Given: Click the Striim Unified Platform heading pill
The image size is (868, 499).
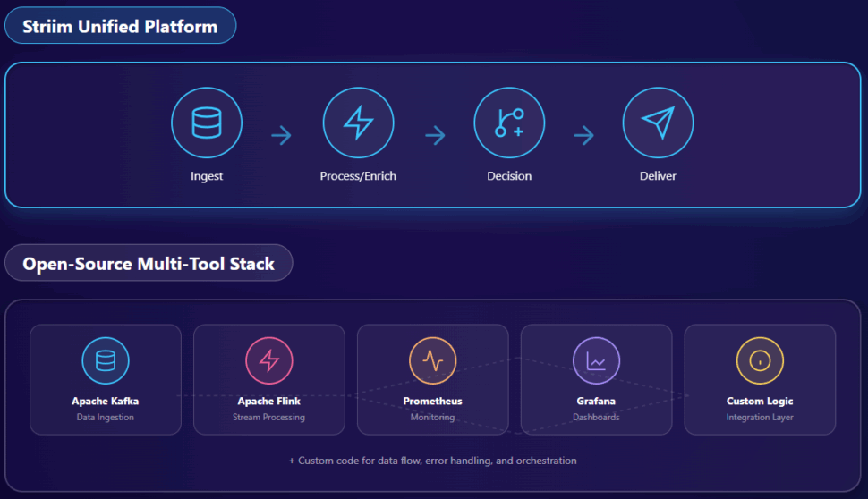Looking at the screenshot, I should [x=120, y=25].
